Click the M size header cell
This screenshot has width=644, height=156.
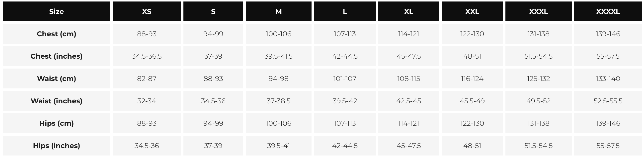(x=278, y=11)
